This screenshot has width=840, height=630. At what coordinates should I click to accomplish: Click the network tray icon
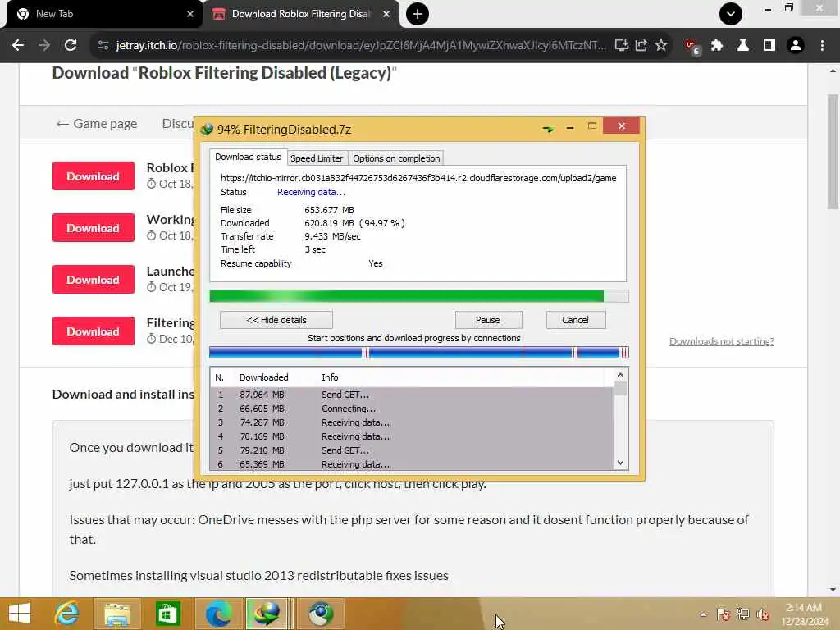tap(743, 614)
